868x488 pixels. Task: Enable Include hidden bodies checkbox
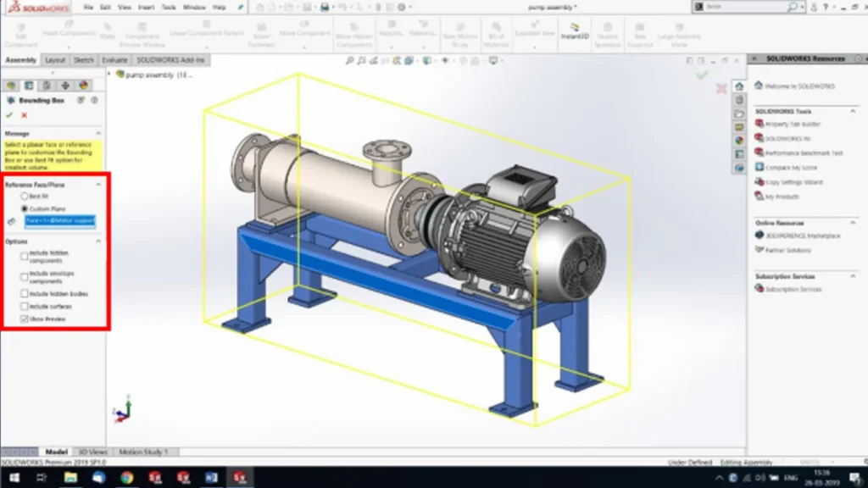pyautogui.click(x=25, y=293)
